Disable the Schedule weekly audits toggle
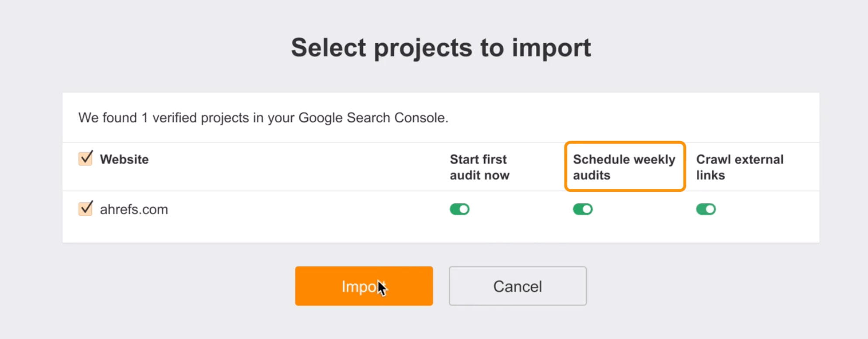This screenshot has height=339, width=868. [x=583, y=209]
